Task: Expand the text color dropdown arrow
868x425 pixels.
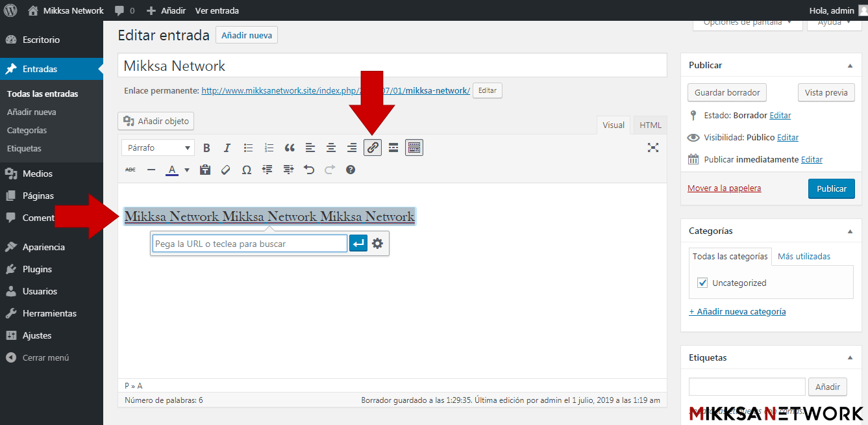Action: 187,170
